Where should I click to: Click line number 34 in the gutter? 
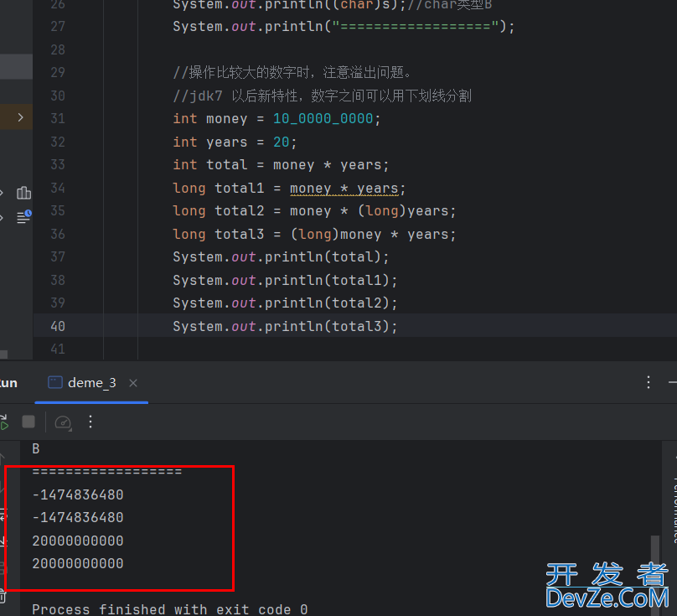tap(57, 188)
